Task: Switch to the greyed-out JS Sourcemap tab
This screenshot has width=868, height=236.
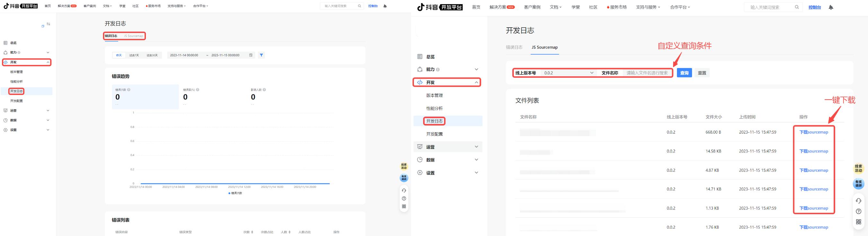Action: coord(134,36)
